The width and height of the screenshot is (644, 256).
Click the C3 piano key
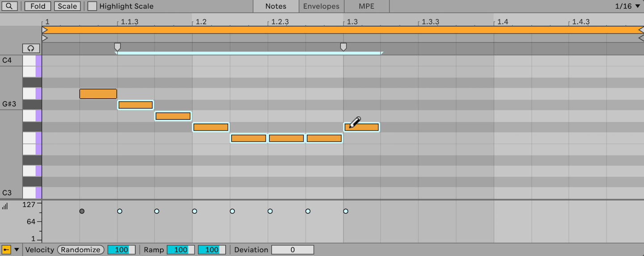point(32,193)
